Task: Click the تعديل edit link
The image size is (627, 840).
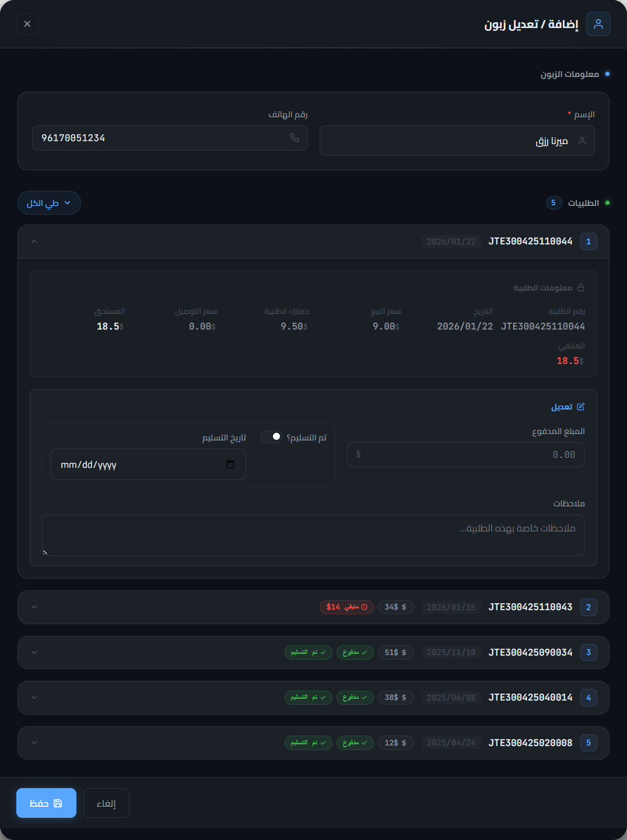Action: point(568,407)
